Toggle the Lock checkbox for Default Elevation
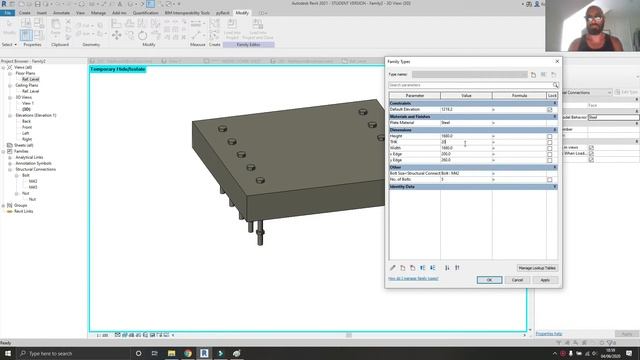 549,109
